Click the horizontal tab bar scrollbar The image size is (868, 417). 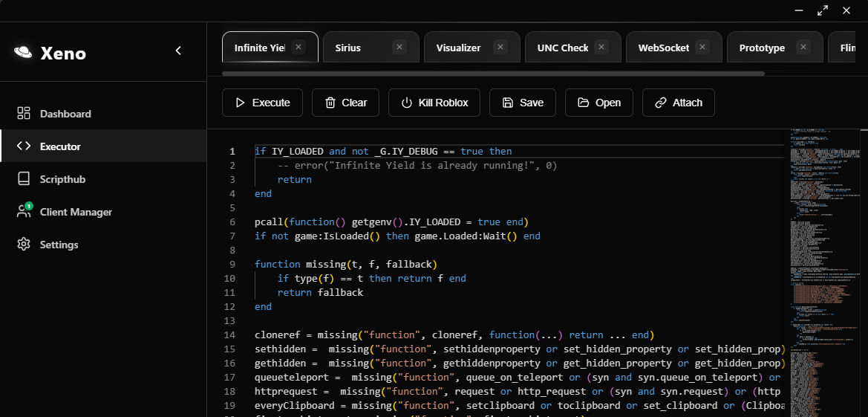[493, 74]
